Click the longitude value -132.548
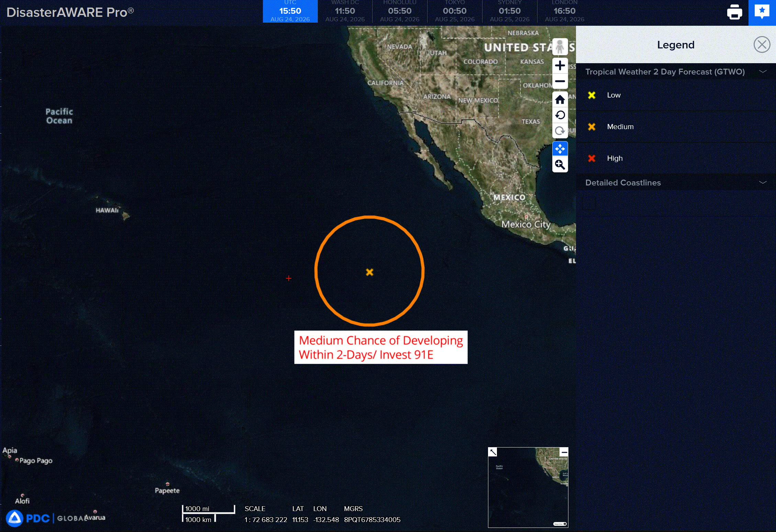Screen dimensions: 776x532 326,520
